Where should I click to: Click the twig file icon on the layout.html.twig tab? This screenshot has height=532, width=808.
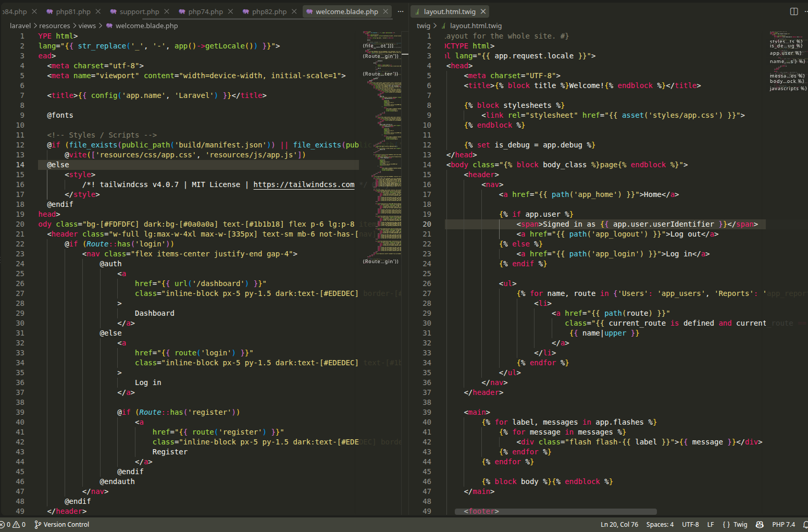(417, 11)
